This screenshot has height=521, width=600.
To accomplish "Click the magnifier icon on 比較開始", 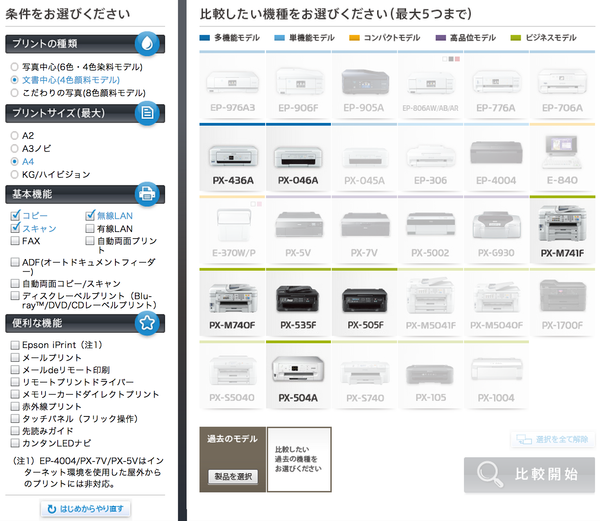I will [x=489, y=474].
